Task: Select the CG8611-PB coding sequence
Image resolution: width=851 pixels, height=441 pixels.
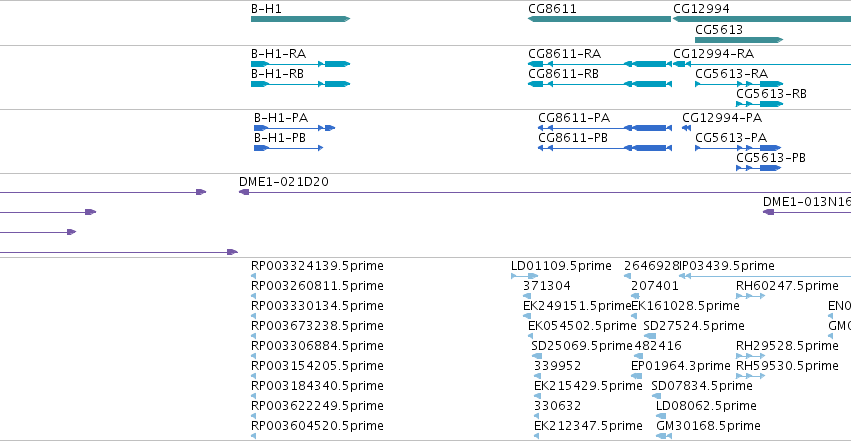Action: (x=605, y=148)
